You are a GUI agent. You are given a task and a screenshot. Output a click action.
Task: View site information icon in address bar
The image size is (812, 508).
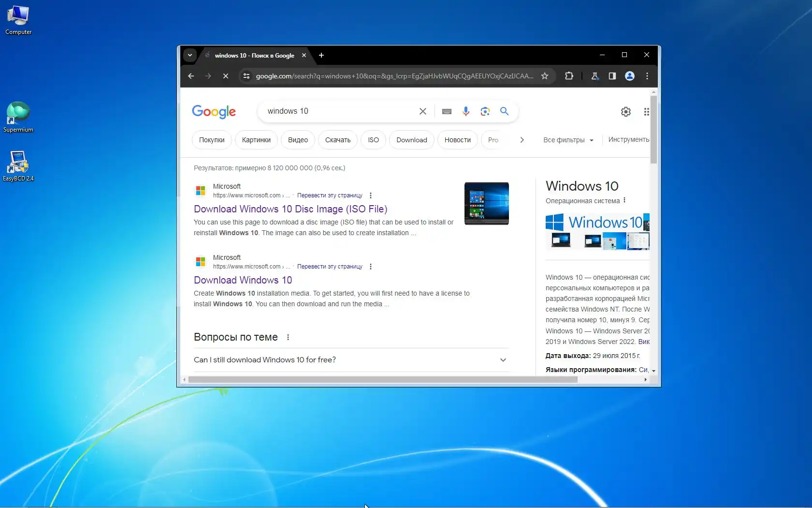246,76
